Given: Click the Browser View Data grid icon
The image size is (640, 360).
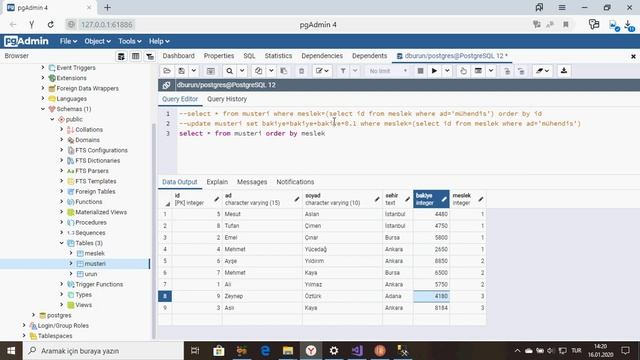Looking at the screenshot, I should [136, 56].
